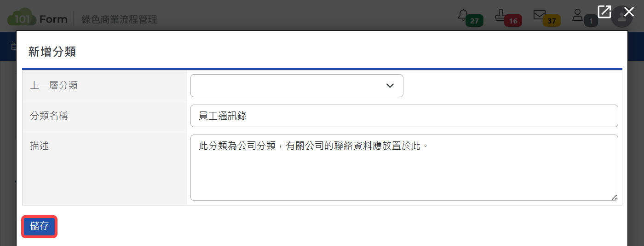This screenshot has width=644, height=246.
Task: Expand the 上一層分類 dropdown
Action: point(297,86)
